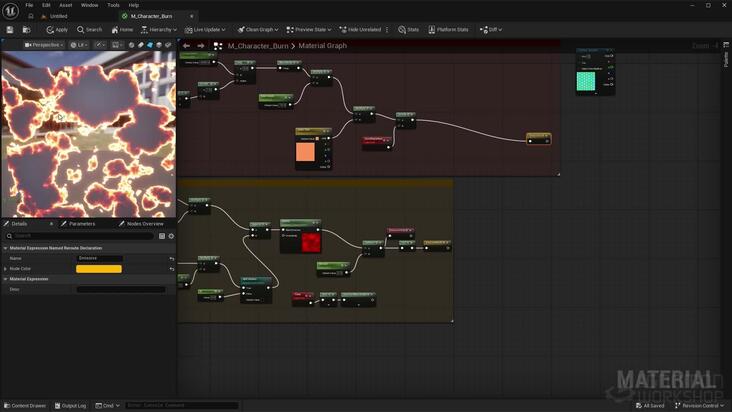Select cube preview mesh icon

[x=159, y=45]
